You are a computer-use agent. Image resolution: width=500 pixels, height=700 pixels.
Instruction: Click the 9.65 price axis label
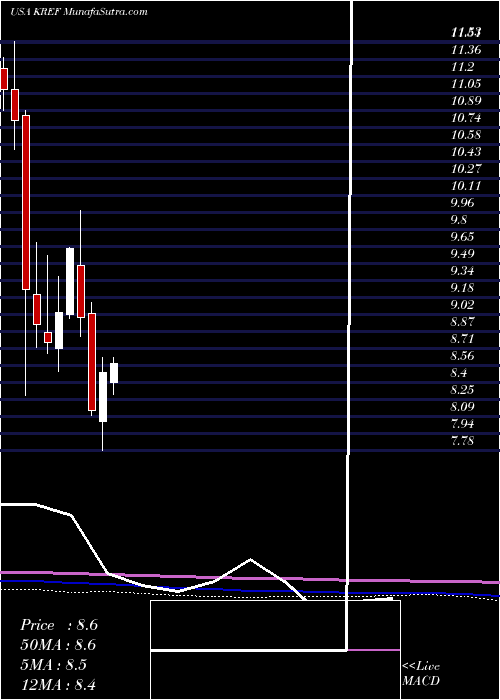click(x=463, y=237)
